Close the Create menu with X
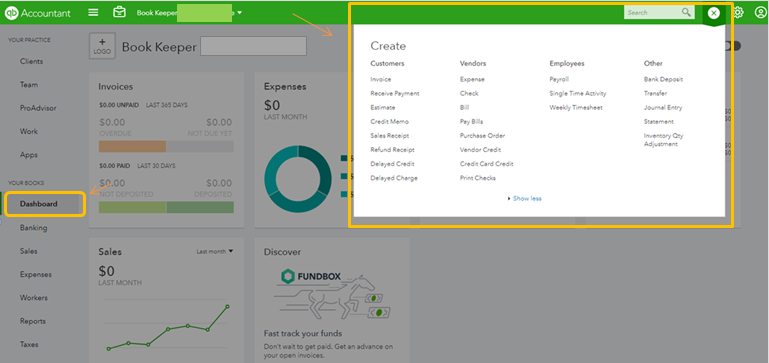 pos(714,13)
